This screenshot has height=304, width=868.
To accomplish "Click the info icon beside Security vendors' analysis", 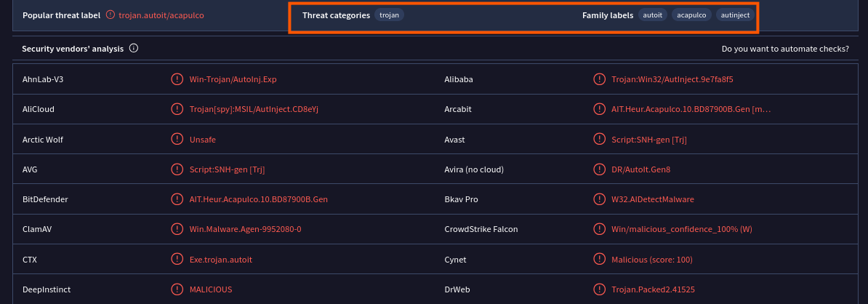I will pos(134,49).
